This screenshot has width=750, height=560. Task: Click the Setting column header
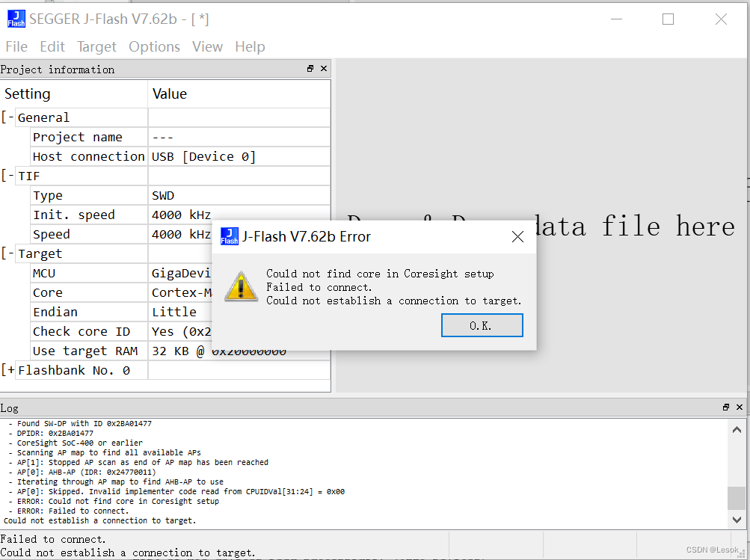coord(74,93)
